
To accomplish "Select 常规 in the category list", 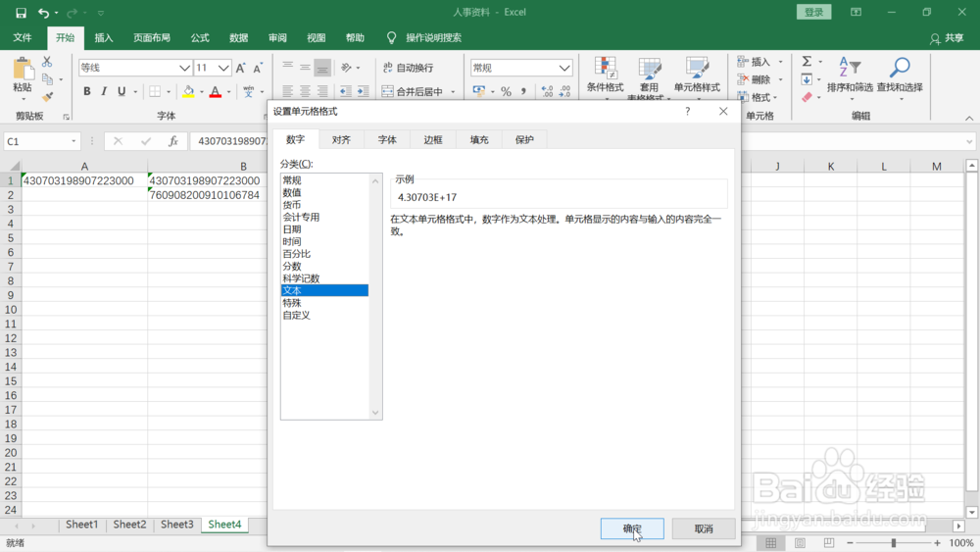I will click(324, 180).
